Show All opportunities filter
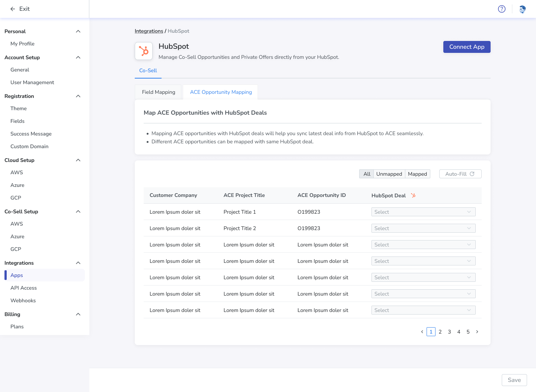 pyautogui.click(x=367, y=174)
